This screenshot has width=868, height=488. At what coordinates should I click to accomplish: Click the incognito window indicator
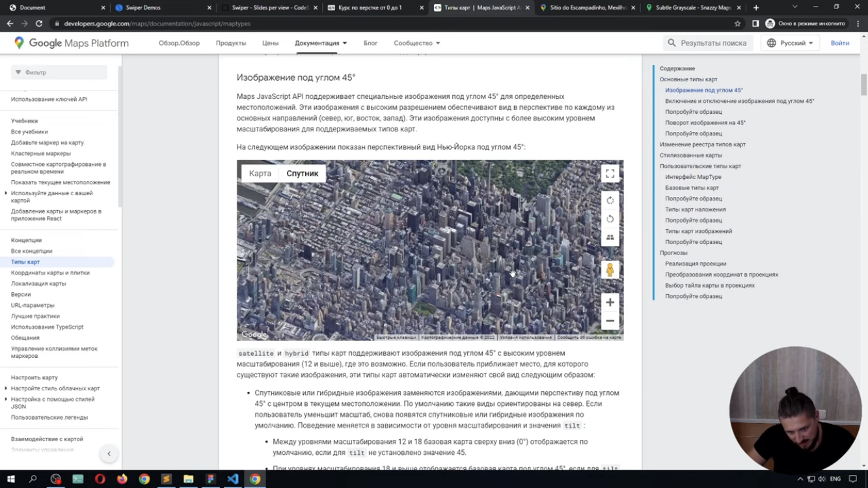[x=806, y=23]
